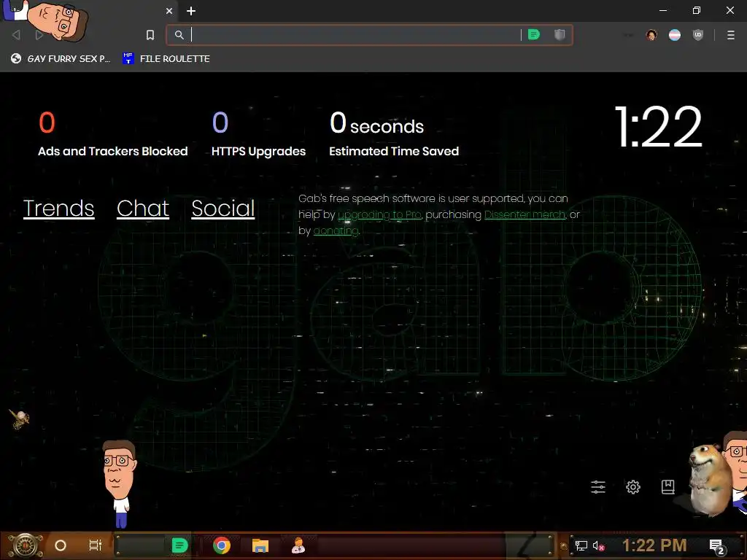Go forward with the browser forward arrow

39,35
